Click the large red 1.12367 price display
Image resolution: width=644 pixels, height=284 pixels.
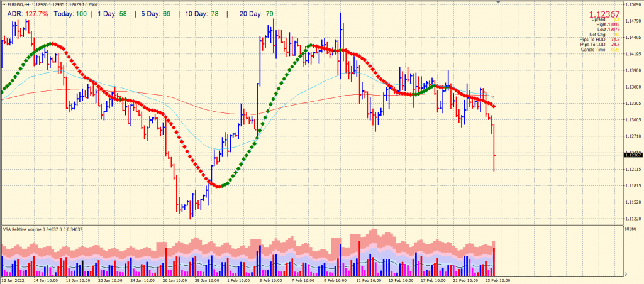click(604, 14)
